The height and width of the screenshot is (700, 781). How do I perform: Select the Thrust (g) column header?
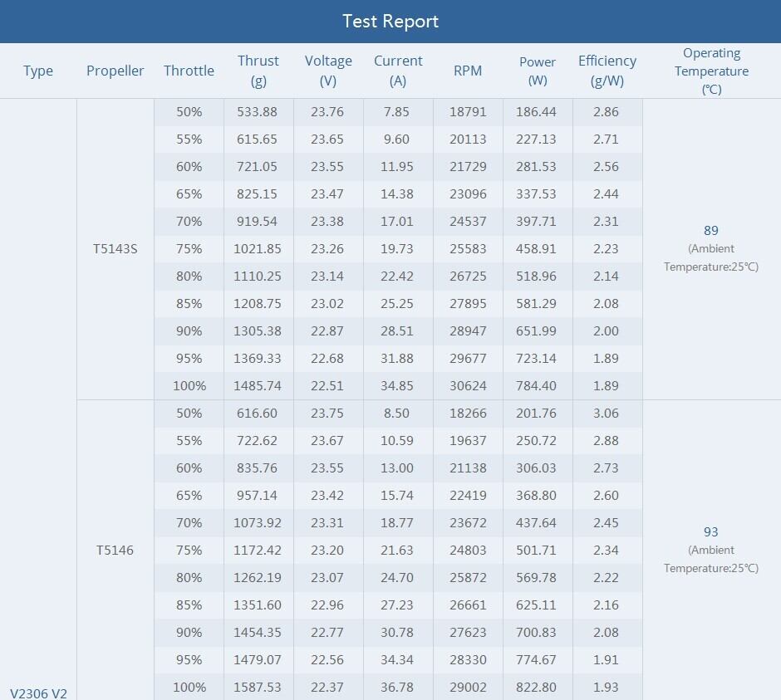click(x=258, y=71)
